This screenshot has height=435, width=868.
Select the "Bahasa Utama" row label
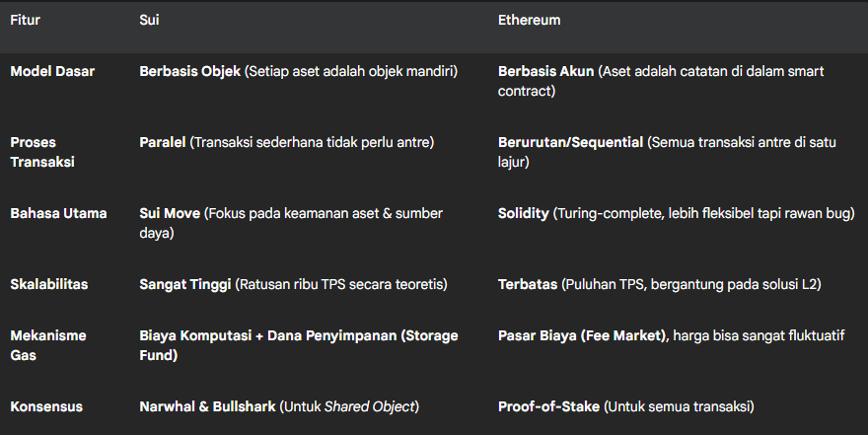click(x=58, y=214)
